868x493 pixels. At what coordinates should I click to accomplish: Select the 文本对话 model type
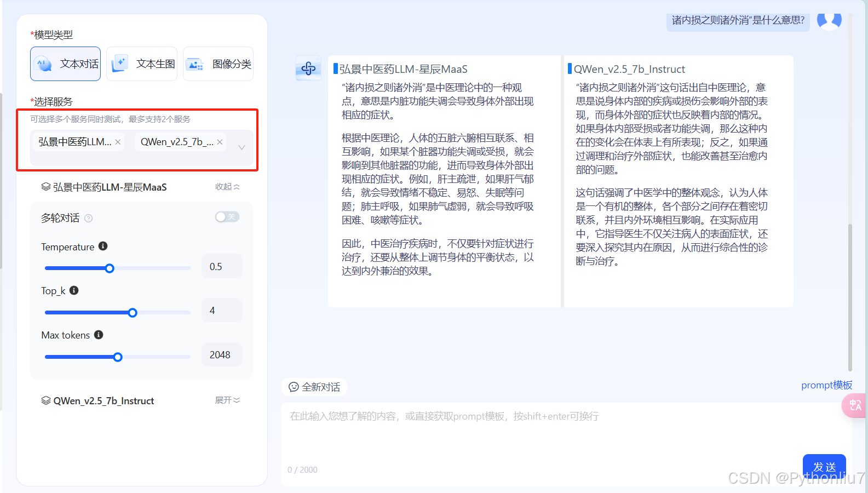(x=65, y=64)
